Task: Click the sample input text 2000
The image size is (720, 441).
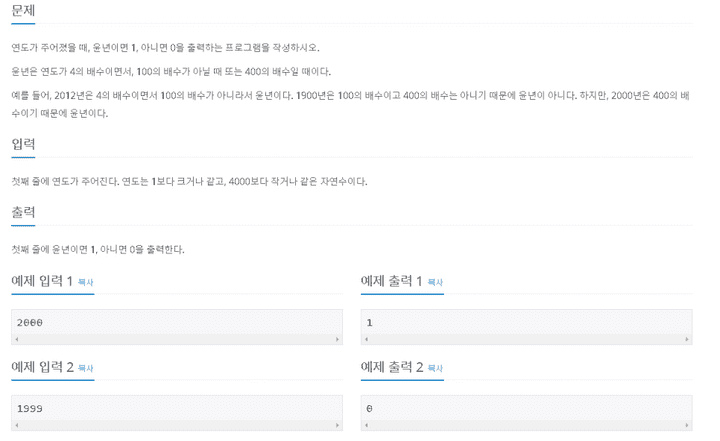Action: tap(30, 322)
